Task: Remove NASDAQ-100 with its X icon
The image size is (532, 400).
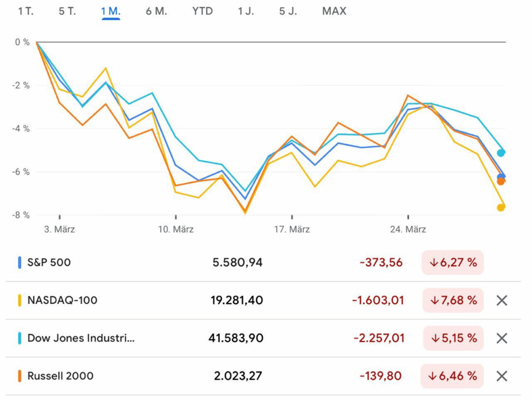Action: pyautogui.click(x=501, y=300)
